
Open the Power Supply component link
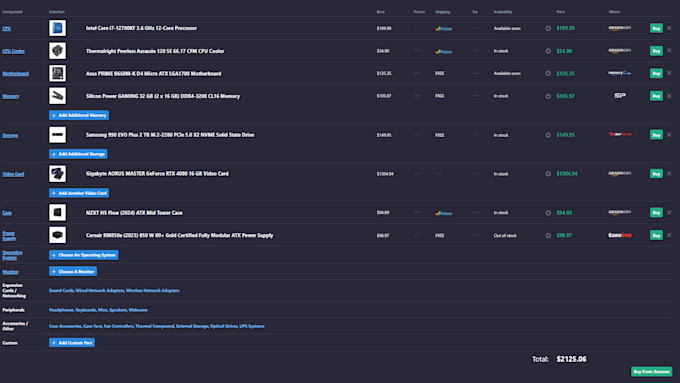[x=9, y=236]
